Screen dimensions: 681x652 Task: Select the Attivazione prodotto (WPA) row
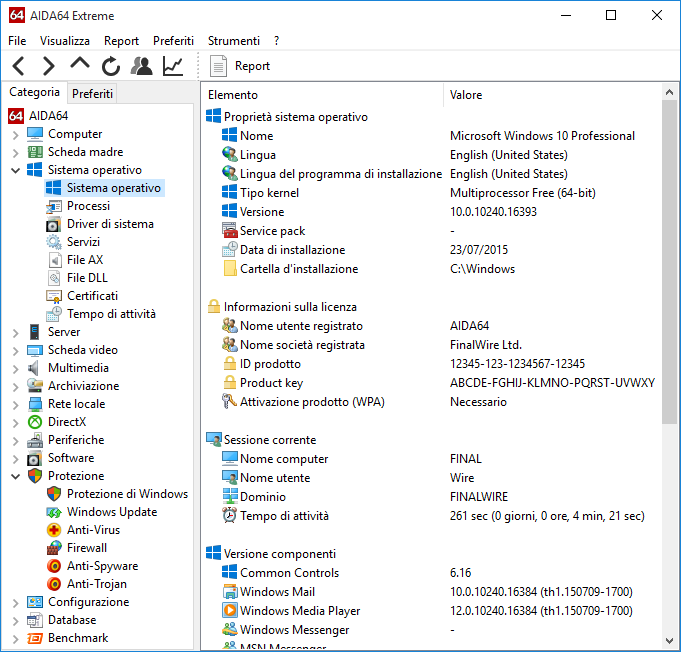click(432, 402)
